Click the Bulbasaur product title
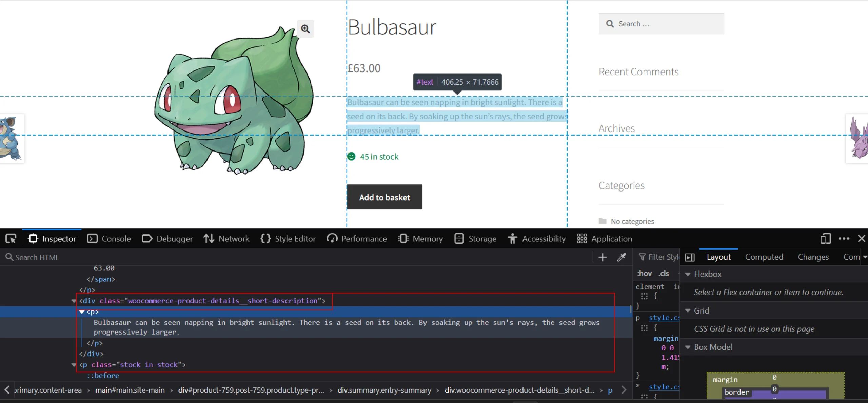868x403 pixels. (x=392, y=27)
